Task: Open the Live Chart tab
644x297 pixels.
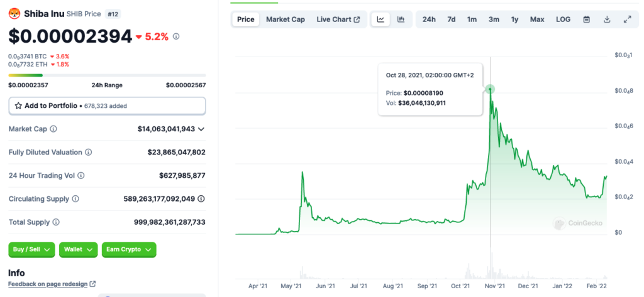Action: [338, 19]
